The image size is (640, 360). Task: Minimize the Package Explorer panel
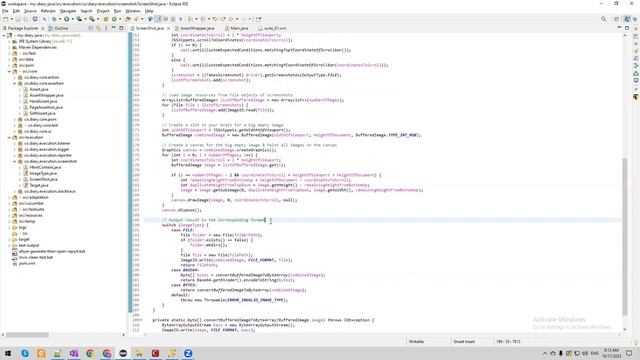pos(114,28)
